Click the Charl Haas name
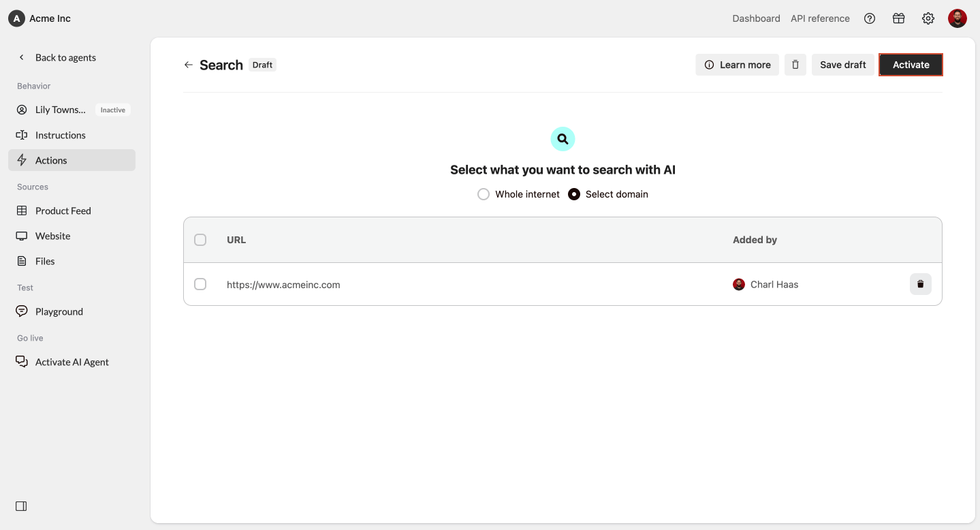 click(774, 285)
